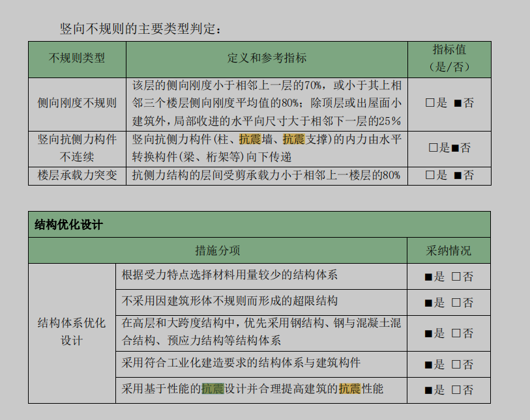Click the 指标值（是/否）header cell
Viewport: 530px width, 420px height.
pyautogui.click(x=449, y=59)
